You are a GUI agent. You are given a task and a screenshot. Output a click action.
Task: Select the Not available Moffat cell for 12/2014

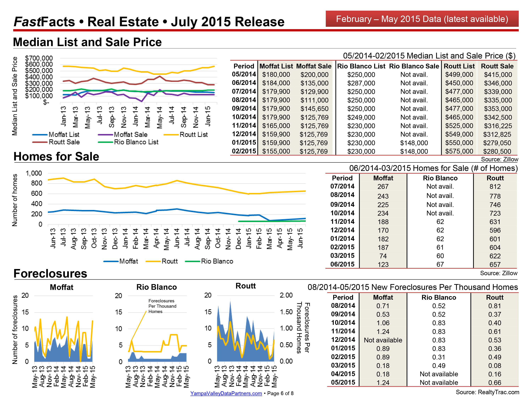tap(383, 340)
